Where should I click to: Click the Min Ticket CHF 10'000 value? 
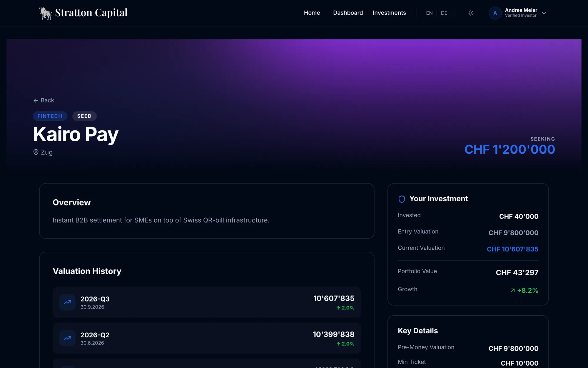[x=519, y=363]
